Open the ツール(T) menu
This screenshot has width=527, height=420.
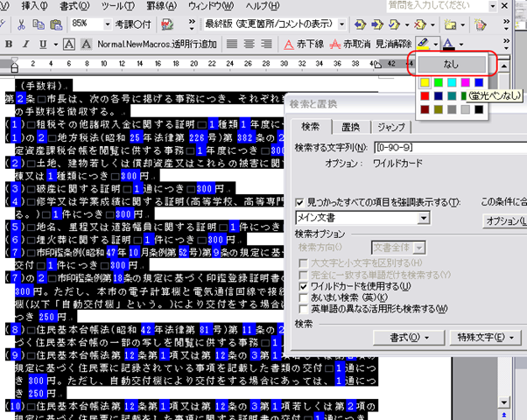click(117, 6)
